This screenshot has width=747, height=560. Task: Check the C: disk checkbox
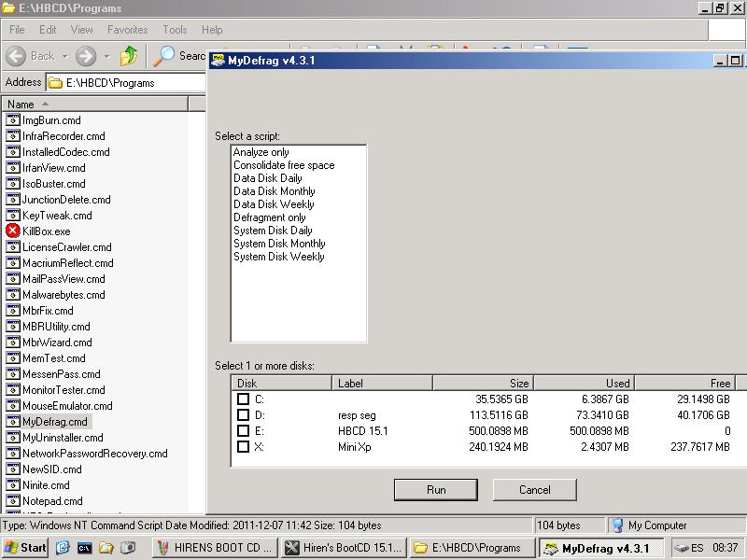click(x=243, y=399)
